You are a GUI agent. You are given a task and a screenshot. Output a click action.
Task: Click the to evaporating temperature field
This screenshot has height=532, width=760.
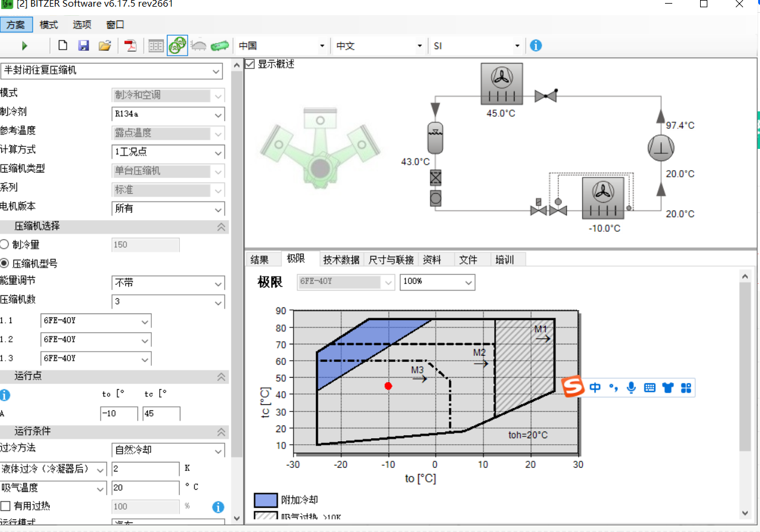(x=119, y=414)
